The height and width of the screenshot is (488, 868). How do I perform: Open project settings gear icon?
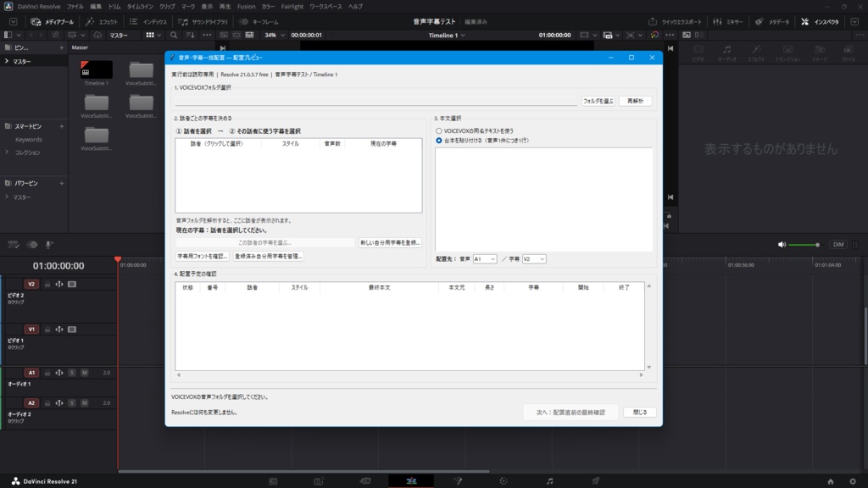coord(853,481)
